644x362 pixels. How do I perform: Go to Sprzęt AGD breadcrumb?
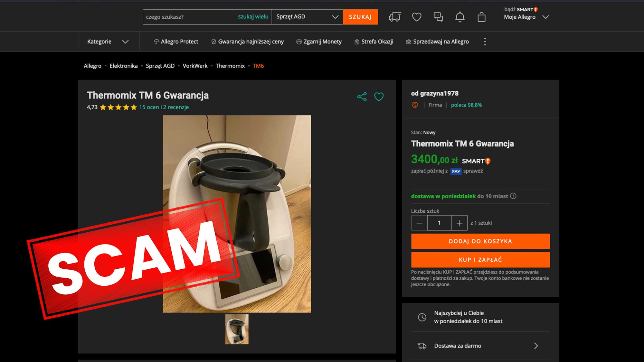tap(160, 66)
